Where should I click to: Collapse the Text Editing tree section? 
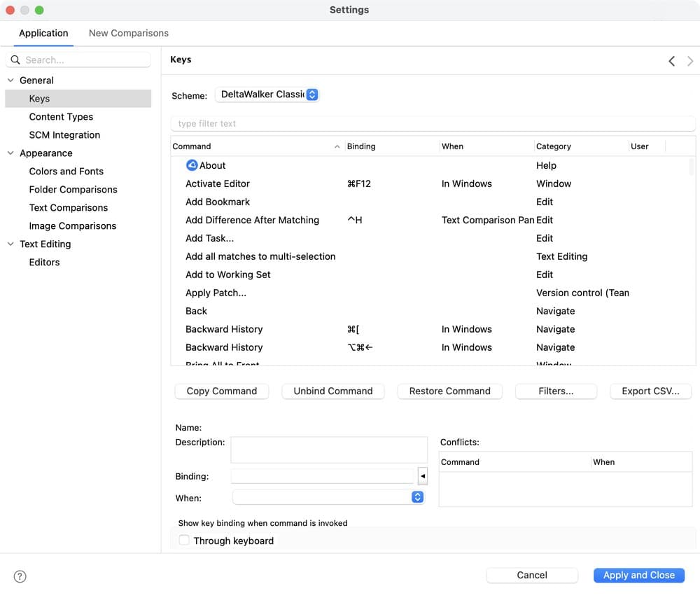[10, 244]
